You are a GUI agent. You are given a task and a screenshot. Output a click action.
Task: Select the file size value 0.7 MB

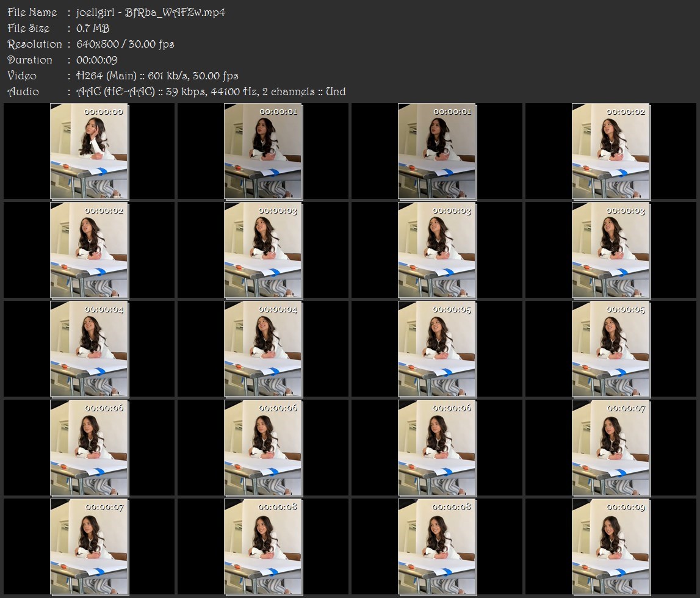(x=92, y=28)
